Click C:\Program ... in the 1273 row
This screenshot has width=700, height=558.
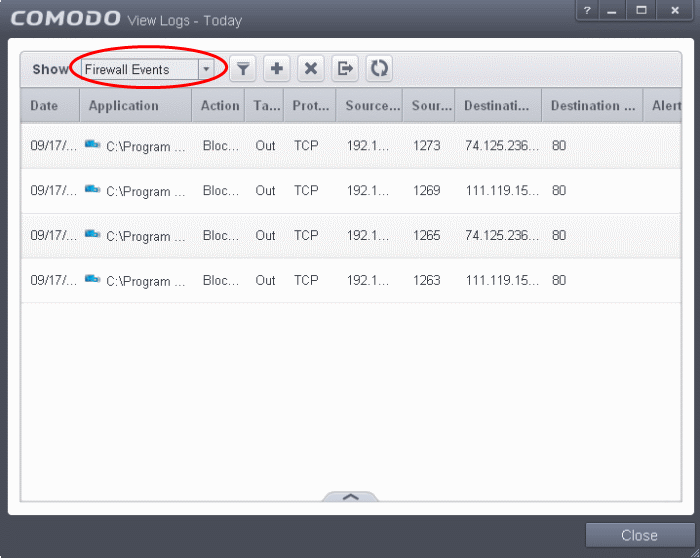pos(146,146)
